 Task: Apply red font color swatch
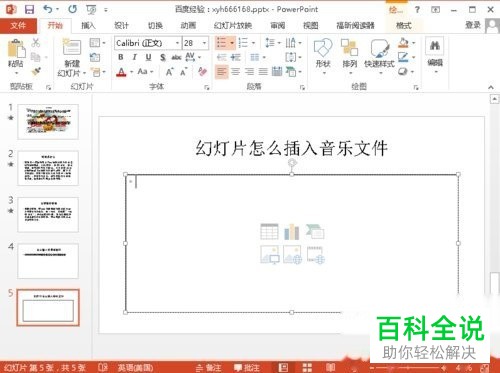click(x=122, y=72)
